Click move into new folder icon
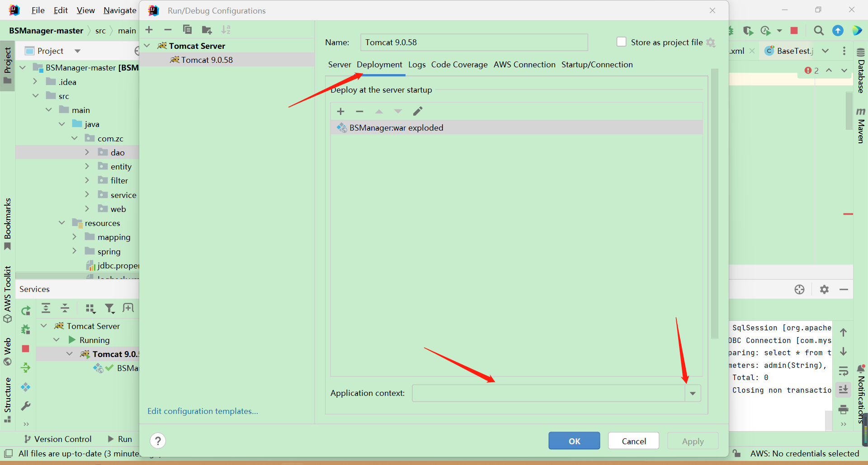This screenshot has width=868, height=465. [207, 30]
